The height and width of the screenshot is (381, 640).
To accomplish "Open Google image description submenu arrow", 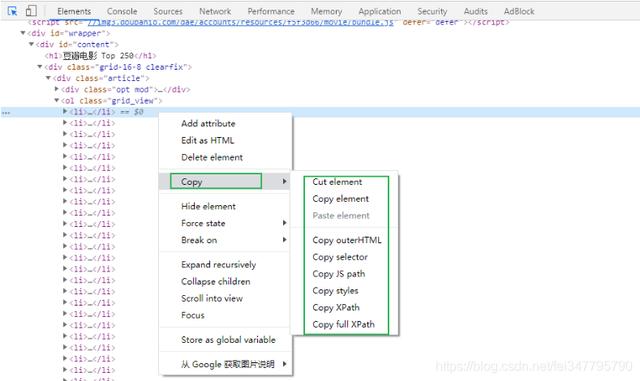I will [284, 363].
